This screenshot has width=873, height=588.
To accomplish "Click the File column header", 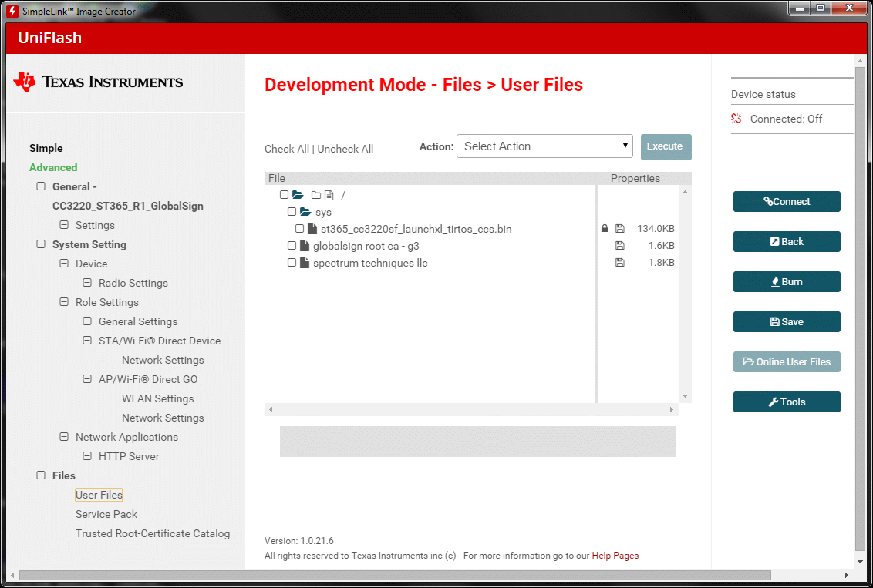I will click(x=277, y=178).
